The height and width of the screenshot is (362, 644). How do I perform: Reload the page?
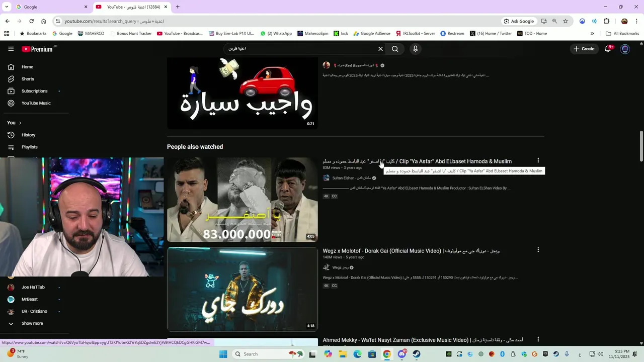pos(31,21)
